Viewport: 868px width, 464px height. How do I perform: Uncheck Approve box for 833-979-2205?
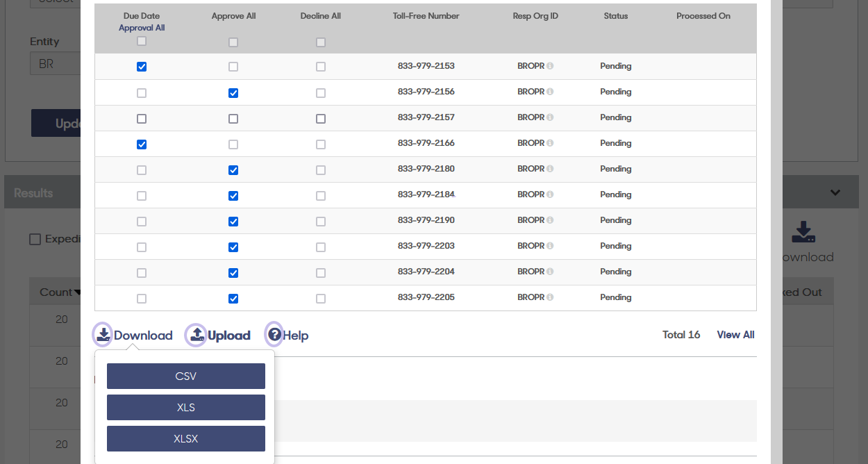click(233, 299)
